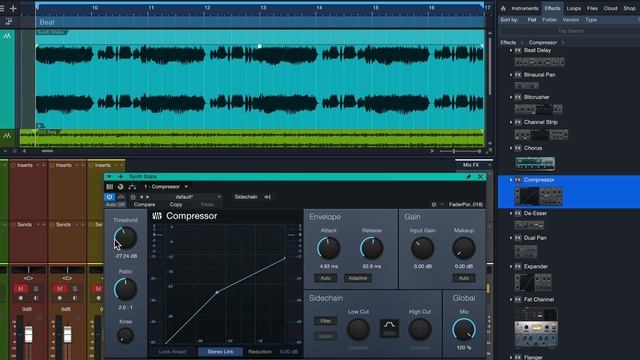The height and width of the screenshot is (360, 640).
Task: Mute the second red mixer channel
Action: (x=60, y=289)
